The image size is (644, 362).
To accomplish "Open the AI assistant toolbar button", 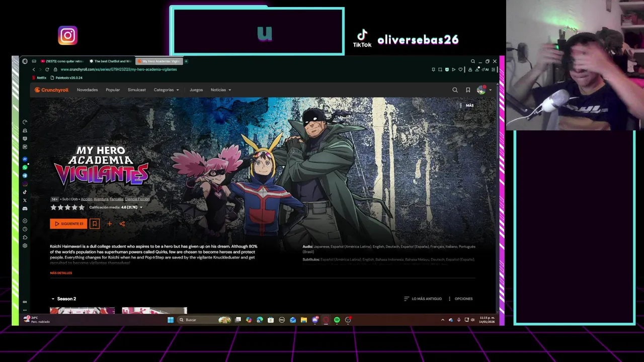I will (486, 69).
